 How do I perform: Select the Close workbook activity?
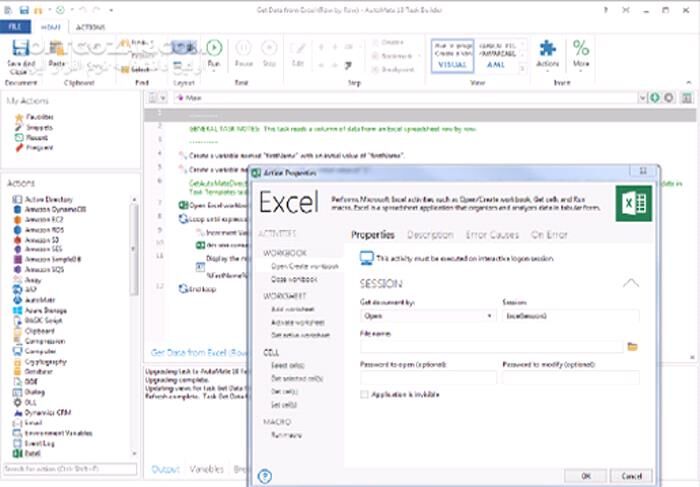(296, 279)
